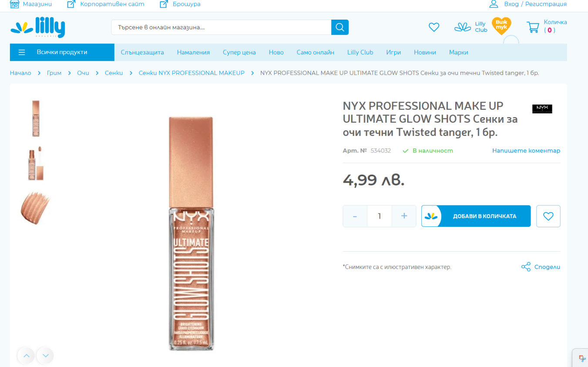The height and width of the screenshot is (367, 588).
Task: Click the Lilly Club flower icon
Action: (x=463, y=27)
